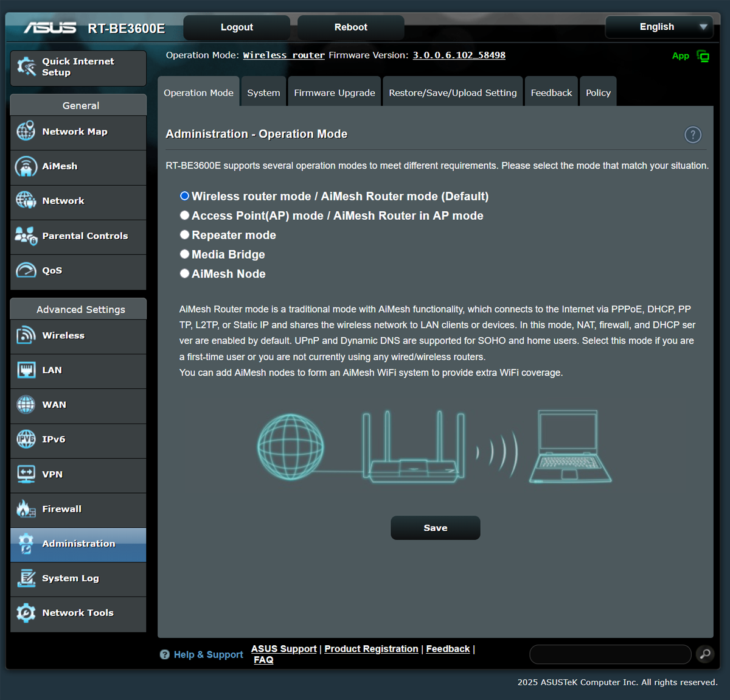The image size is (730, 700).
Task: Open the Parental Controls menu label
Action: [x=85, y=236]
